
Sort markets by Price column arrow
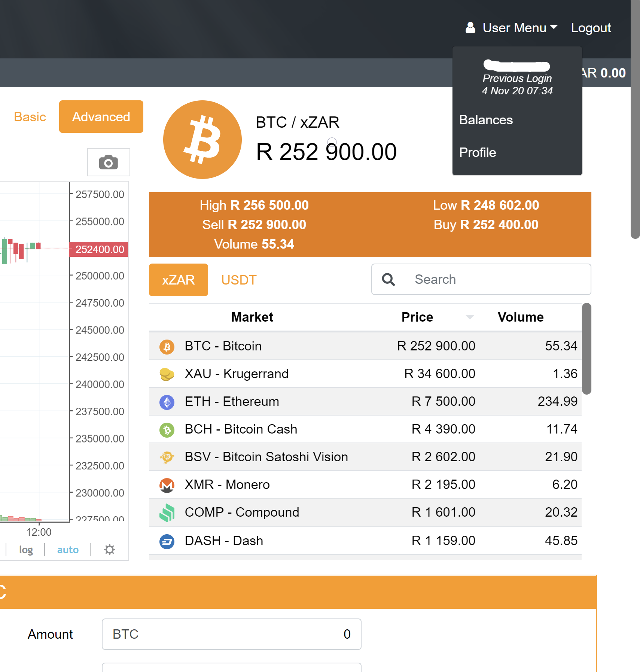tap(470, 317)
